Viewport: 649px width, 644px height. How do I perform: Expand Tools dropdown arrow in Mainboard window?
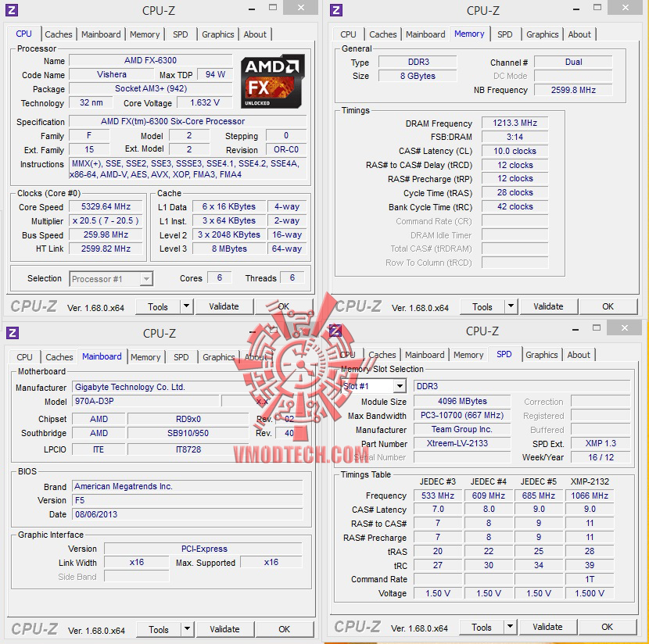click(x=188, y=629)
